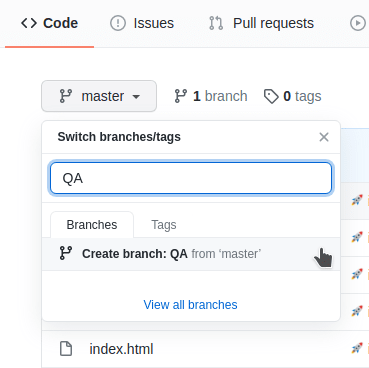
Task: Click the master dropdown caret arrow
Action: 136,97
